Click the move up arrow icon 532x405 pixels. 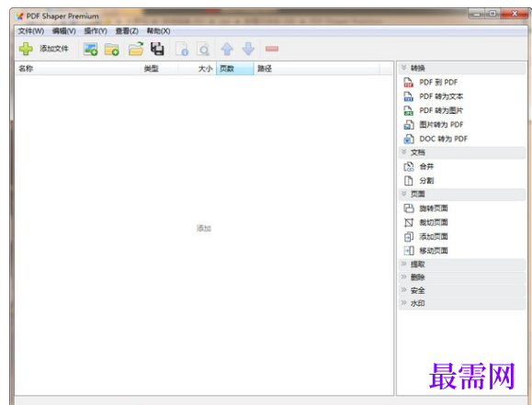coord(227,49)
